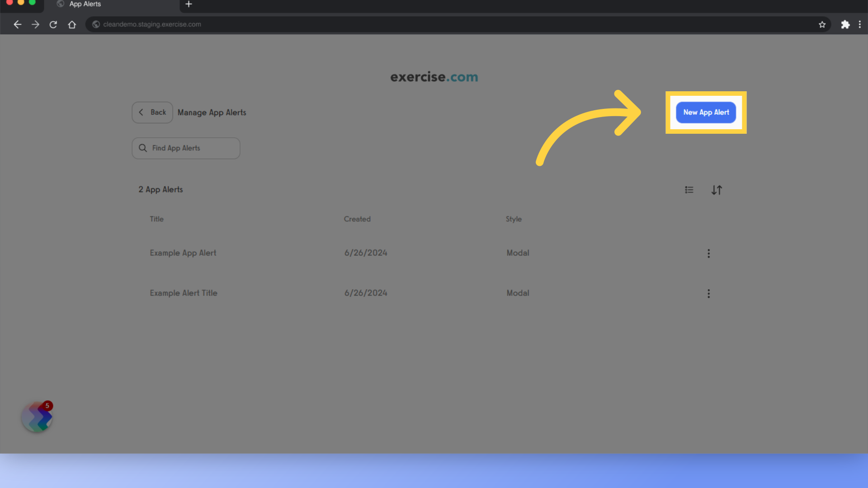The width and height of the screenshot is (868, 488).
Task: Click the search icon in Find App Alerts
Action: [142, 147]
